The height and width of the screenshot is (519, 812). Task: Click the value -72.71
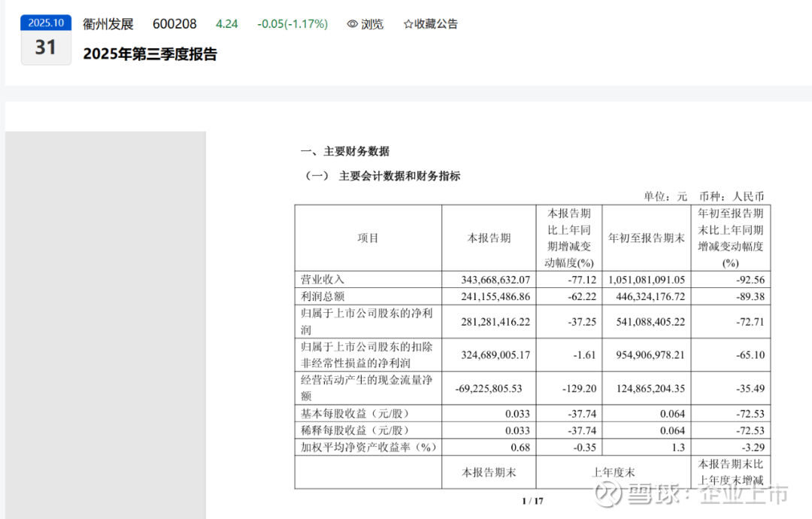pyautogui.click(x=750, y=322)
